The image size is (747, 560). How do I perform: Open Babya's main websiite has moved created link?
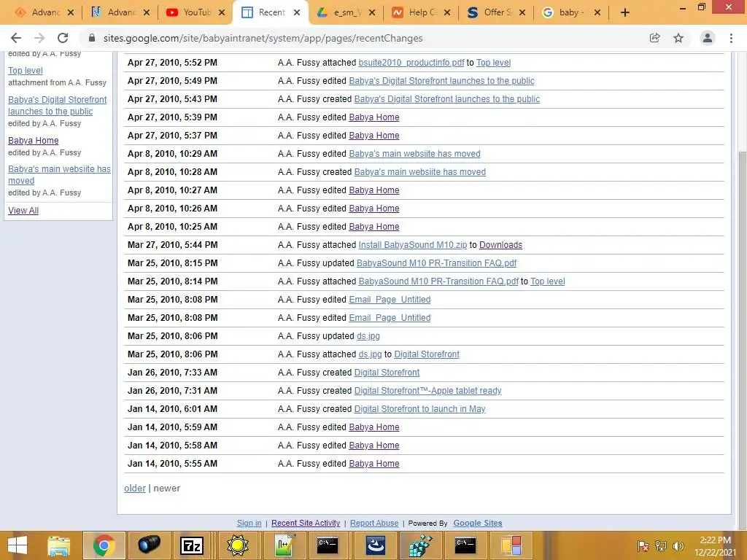pos(419,172)
